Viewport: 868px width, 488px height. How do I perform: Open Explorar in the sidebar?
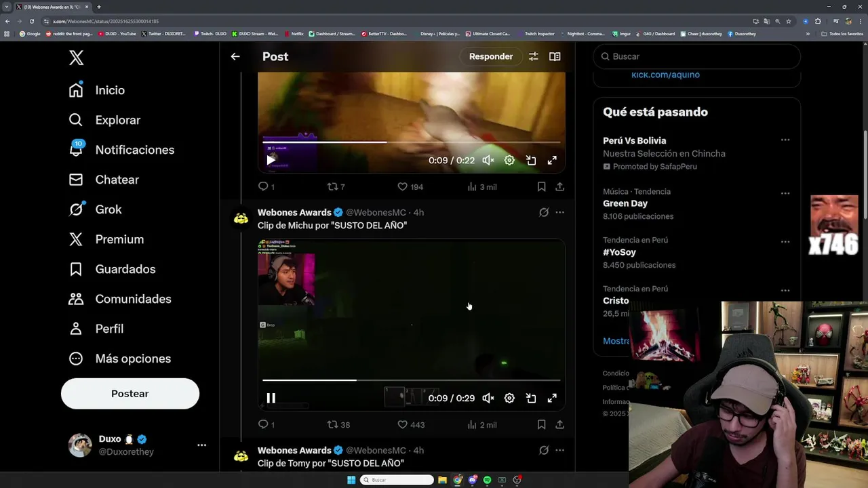pyautogui.click(x=104, y=120)
